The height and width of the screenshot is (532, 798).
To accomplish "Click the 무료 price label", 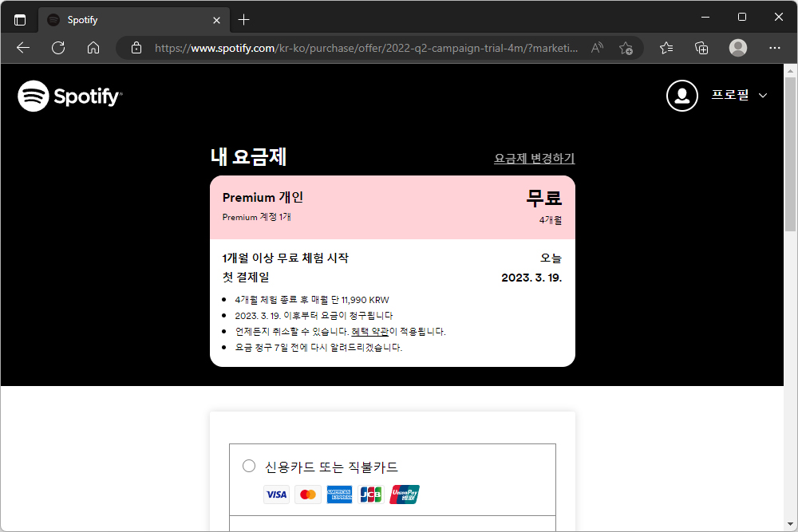I will click(x=544, y=197).
